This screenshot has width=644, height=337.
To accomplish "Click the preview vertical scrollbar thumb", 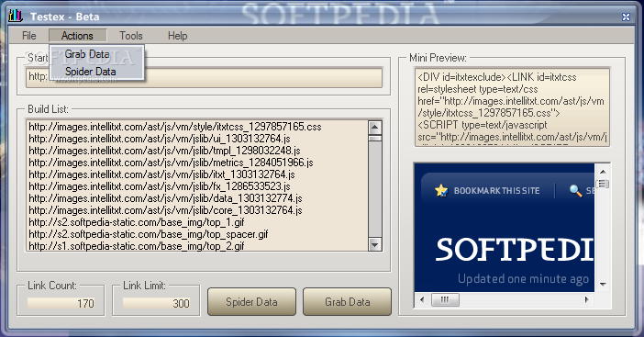I will [x=603, y=184].
